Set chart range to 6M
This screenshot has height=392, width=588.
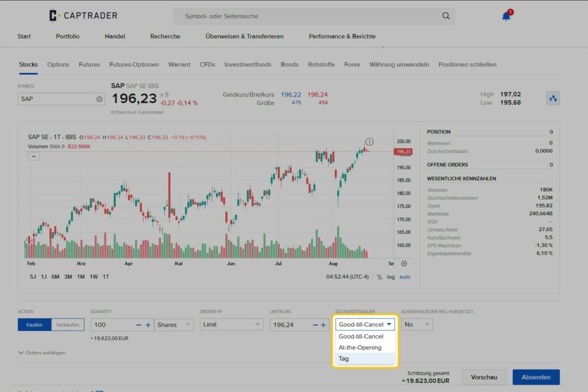click(55, 276)
